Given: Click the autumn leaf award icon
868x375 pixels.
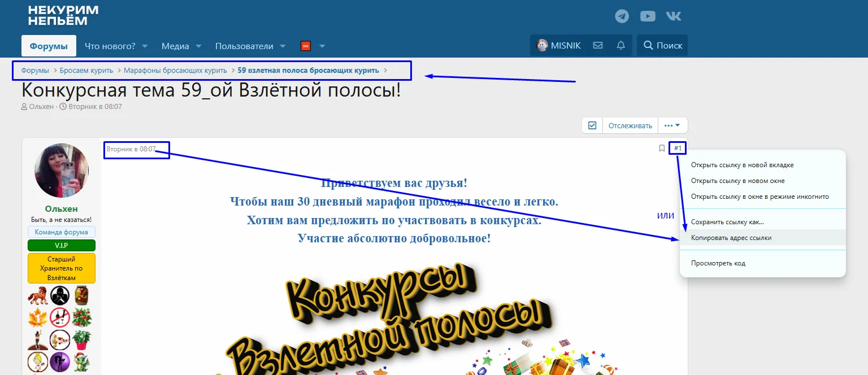Looking at the screenshot, I should (x=37, y=317).
